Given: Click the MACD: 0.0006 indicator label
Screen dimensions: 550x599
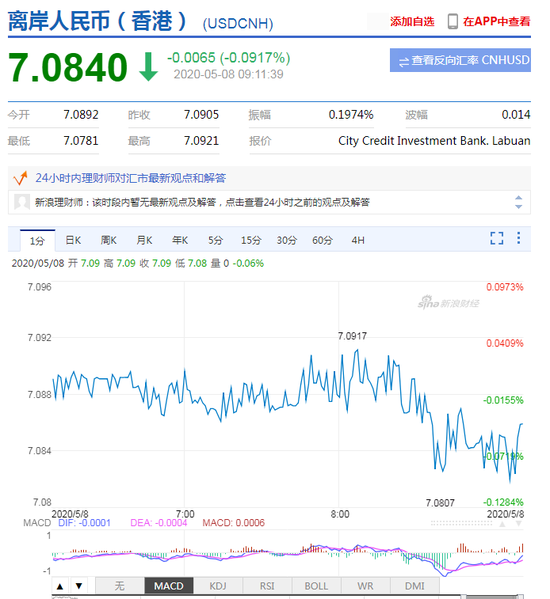Looking at the screenshot, I should pyautogui.click(x=233, y=523).
